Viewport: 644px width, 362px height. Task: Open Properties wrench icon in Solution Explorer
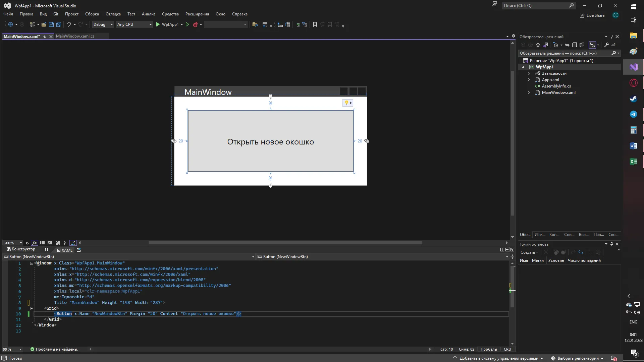click(606, 45)
